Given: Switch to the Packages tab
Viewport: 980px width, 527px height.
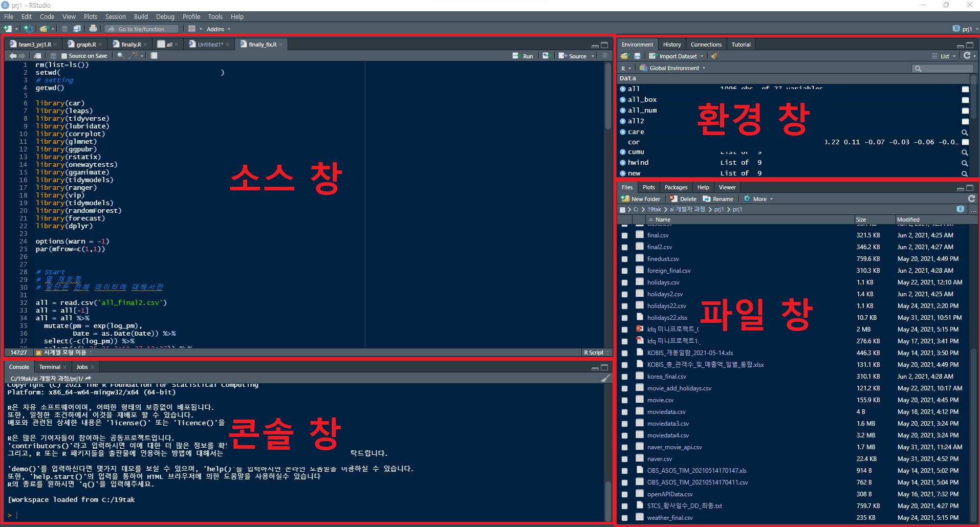Looking at the screenshot, I should click(676, 187).
